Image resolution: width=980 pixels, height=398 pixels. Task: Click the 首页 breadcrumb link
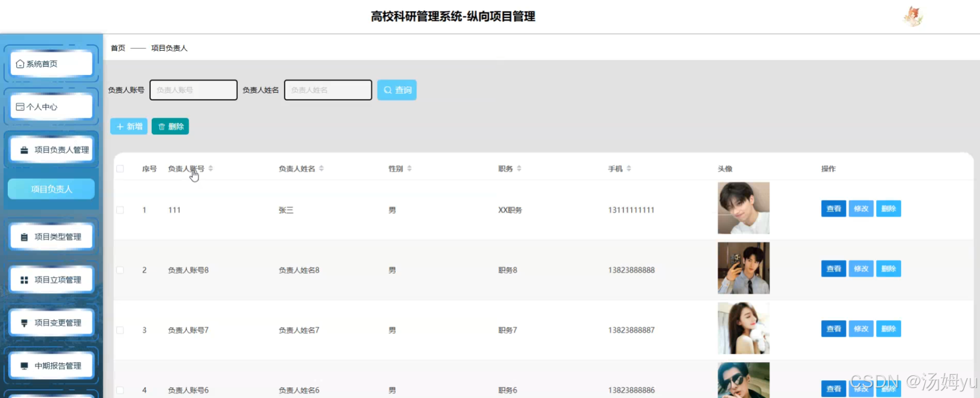118,48
